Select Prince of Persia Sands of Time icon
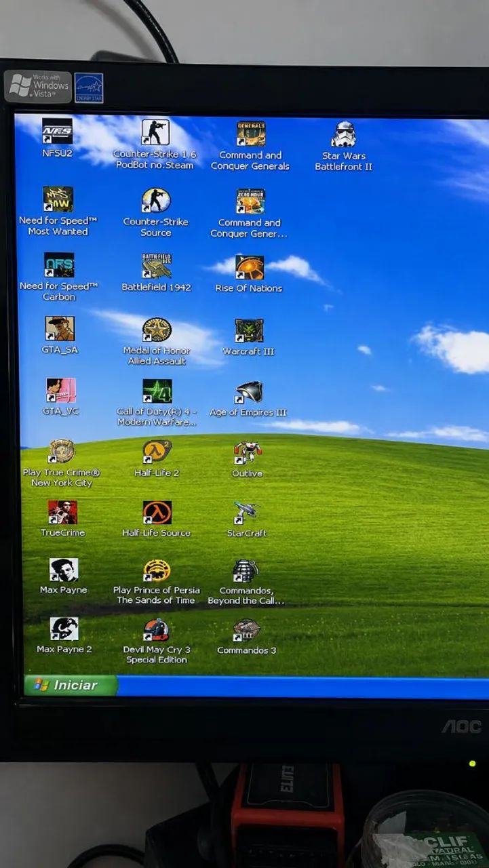The image size is (489, 868). 157,571
